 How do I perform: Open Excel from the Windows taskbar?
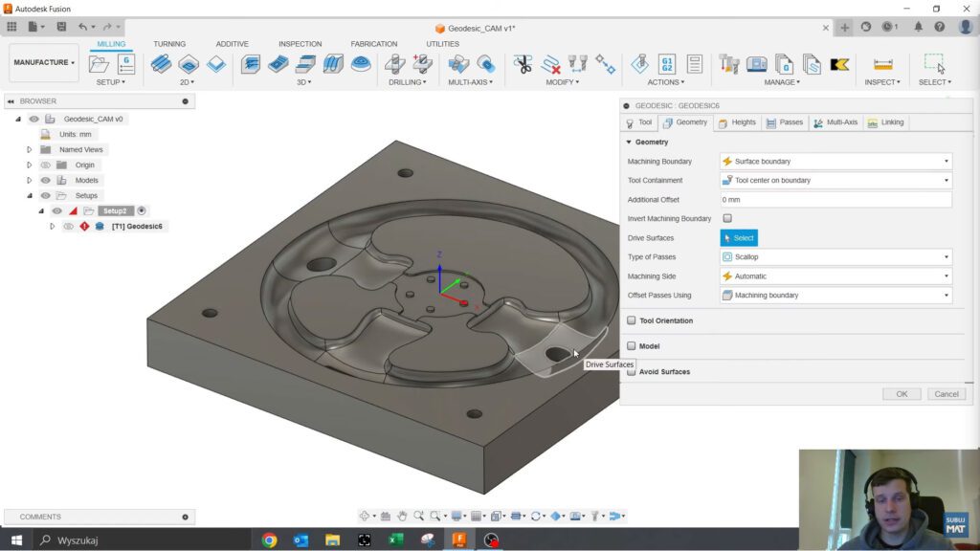[395, 540]
